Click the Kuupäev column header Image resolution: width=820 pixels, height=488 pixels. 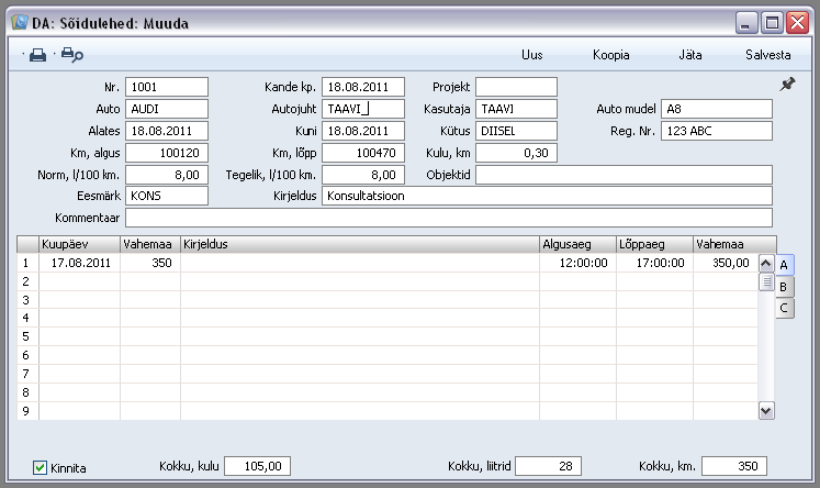(79, 244)
